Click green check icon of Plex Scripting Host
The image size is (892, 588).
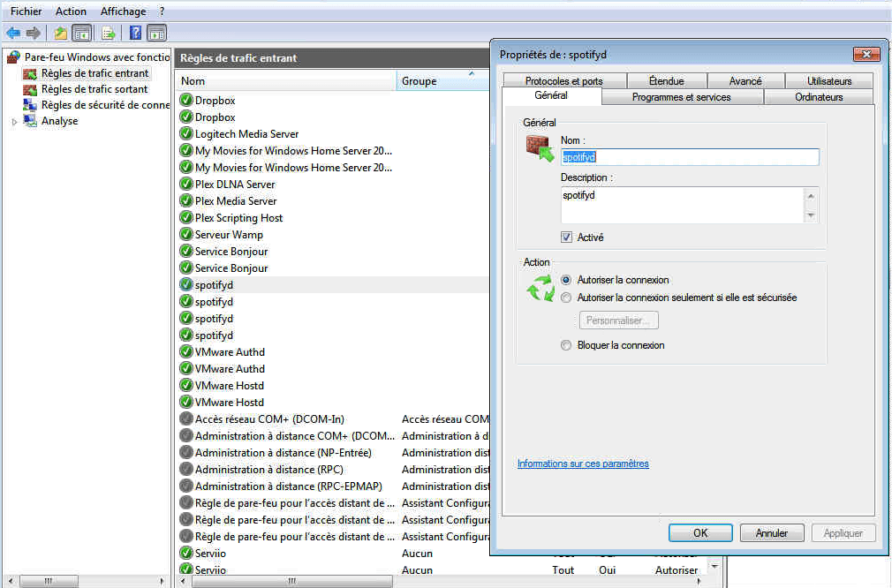pyautogui.click(x=186, y=217)
